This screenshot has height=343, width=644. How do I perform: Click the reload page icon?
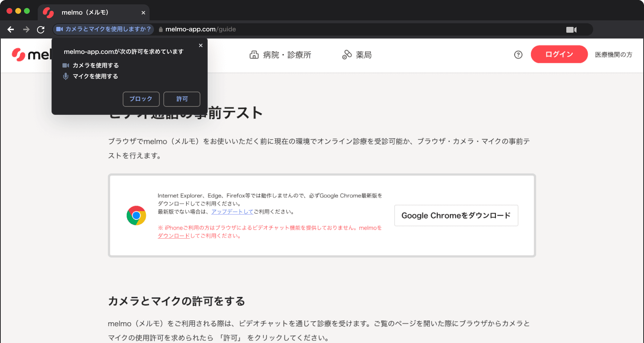(x=41, y=29)
